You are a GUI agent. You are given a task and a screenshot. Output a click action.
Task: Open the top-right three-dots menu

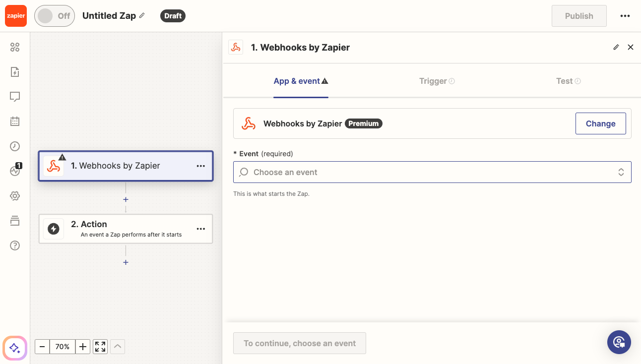click(x=625, y=16)
